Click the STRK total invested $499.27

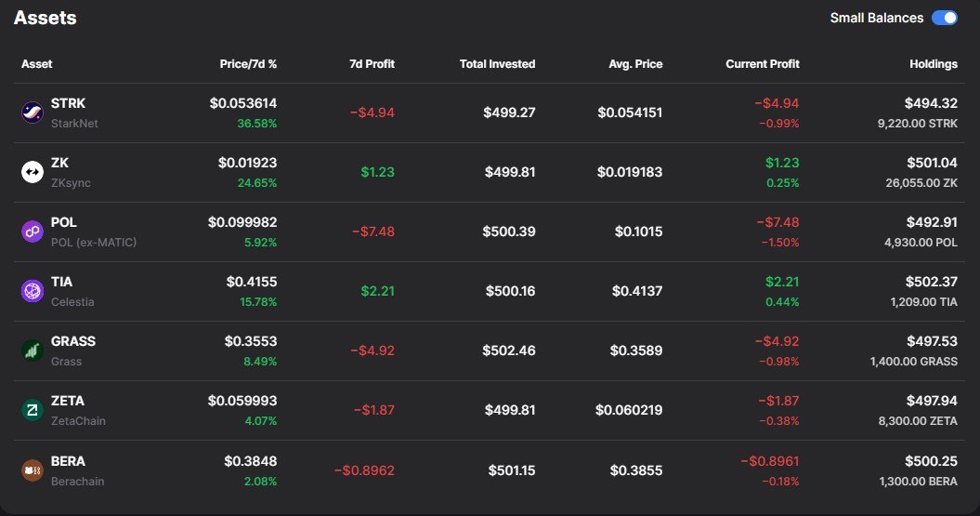pos(509,112)
